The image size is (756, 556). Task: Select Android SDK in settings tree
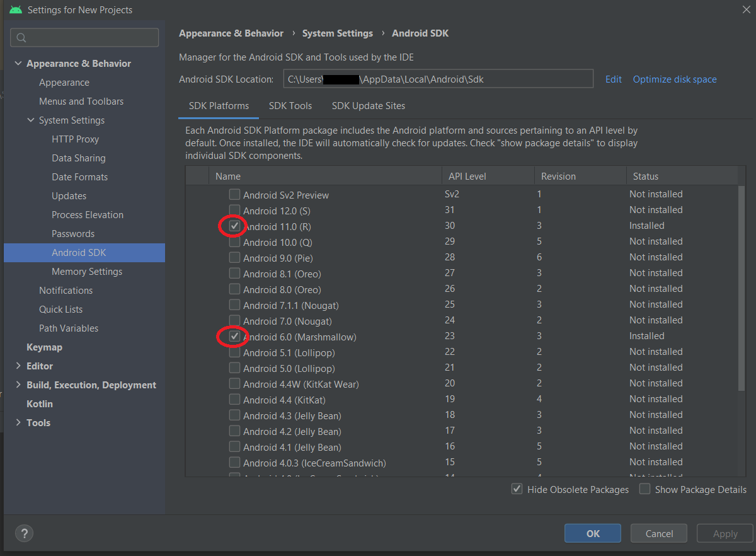pyautogui.click(x=84, y=253)
